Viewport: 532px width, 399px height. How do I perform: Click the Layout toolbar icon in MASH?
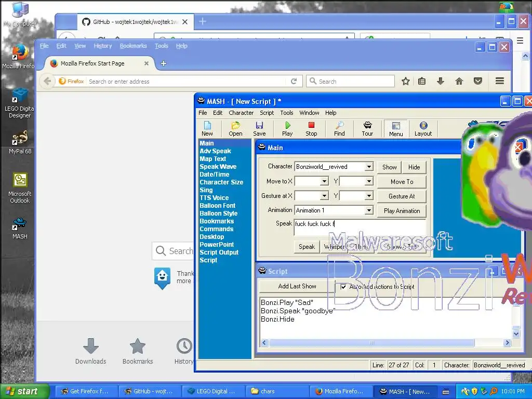click(423, 129)
